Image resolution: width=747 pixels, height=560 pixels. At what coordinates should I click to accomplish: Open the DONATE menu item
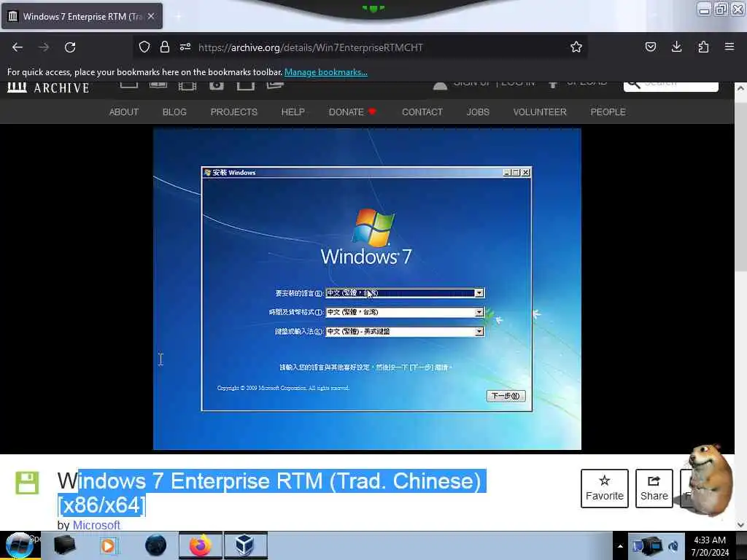click(352, 112)
